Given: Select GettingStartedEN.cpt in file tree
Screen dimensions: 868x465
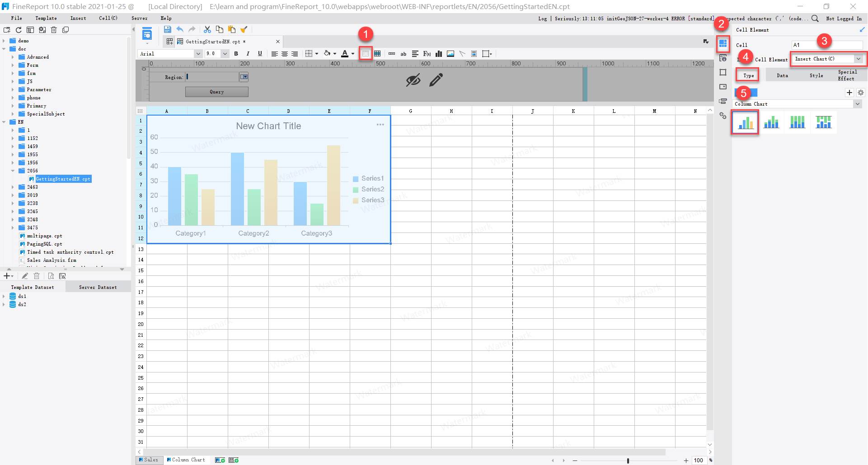Looking at the screenshot, I should [x=63, y=179].
